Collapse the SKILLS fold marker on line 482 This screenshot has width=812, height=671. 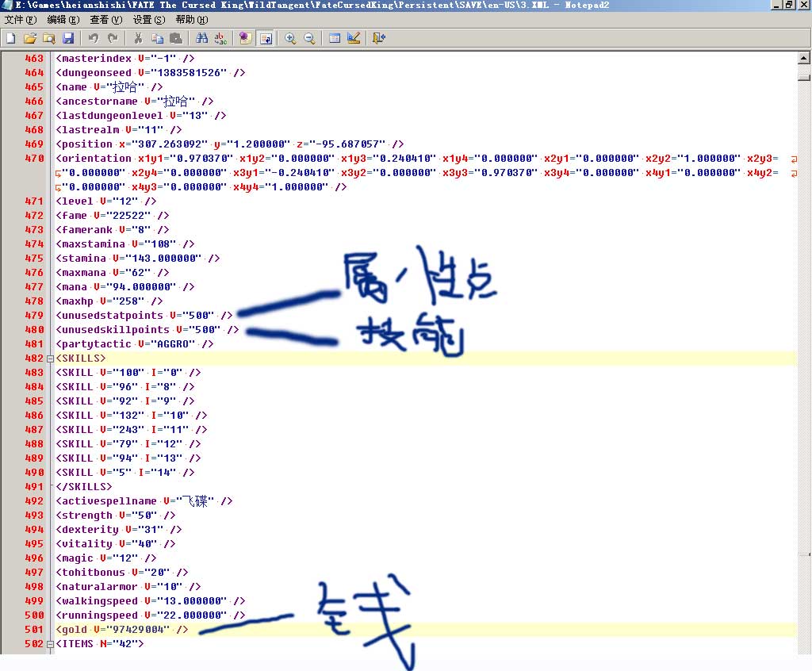tap(50, 359)
